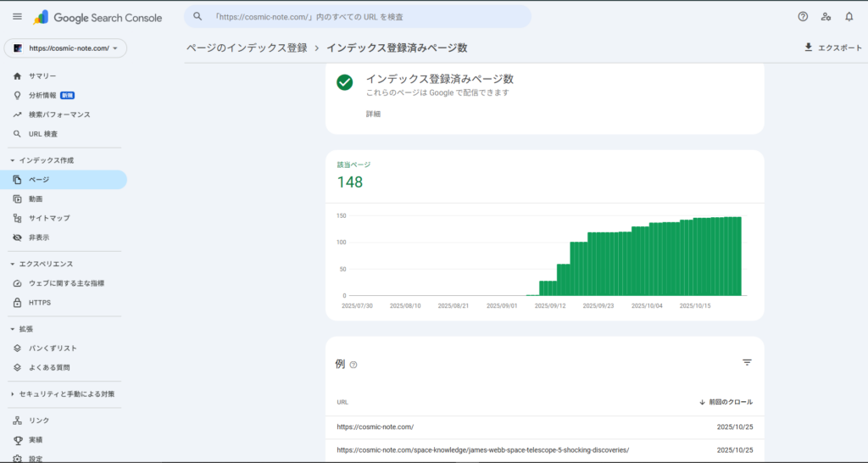Click the ページのインデックス登録 breadcrumb link

tap(247, 47)
